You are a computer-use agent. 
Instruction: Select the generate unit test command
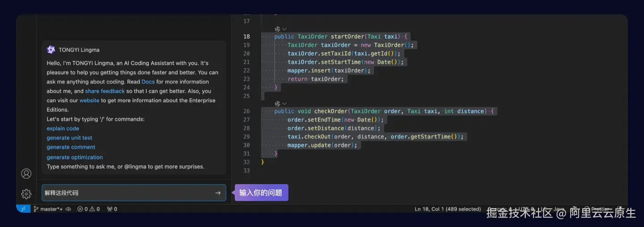(x=69, y=138)
